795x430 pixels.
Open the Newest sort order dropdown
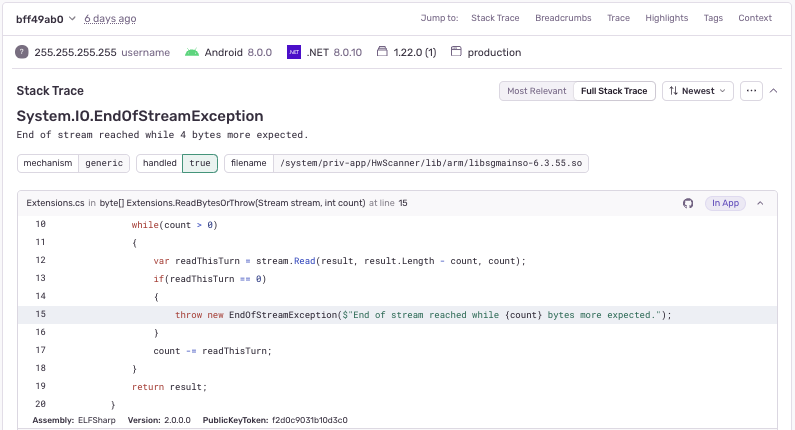698,91
